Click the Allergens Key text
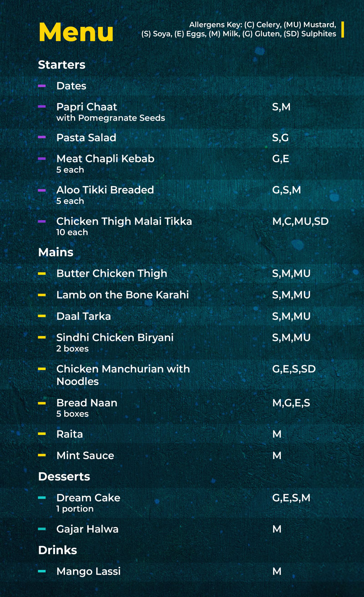The width and height of the screenshot is (364, 597). pos(239,29)
